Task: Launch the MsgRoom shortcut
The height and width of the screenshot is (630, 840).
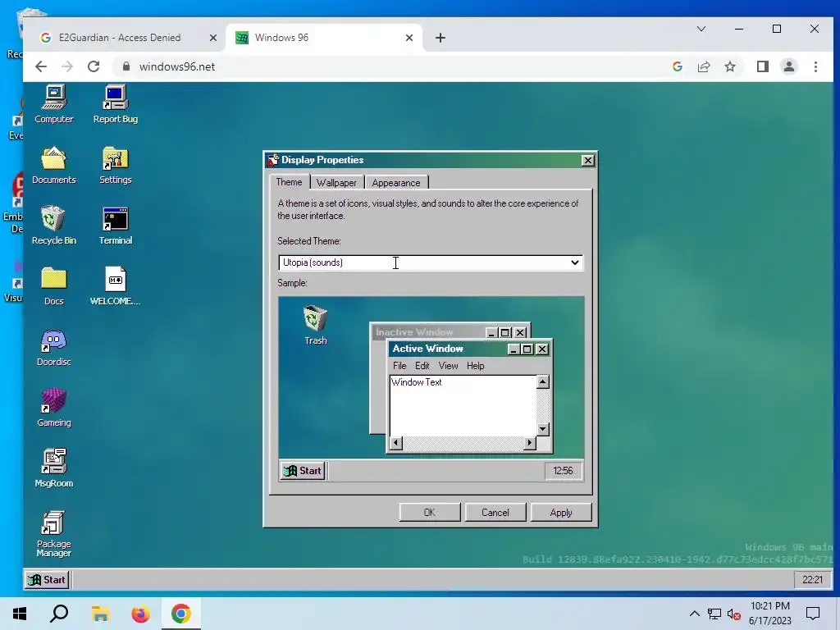Action: click(53, 468)
